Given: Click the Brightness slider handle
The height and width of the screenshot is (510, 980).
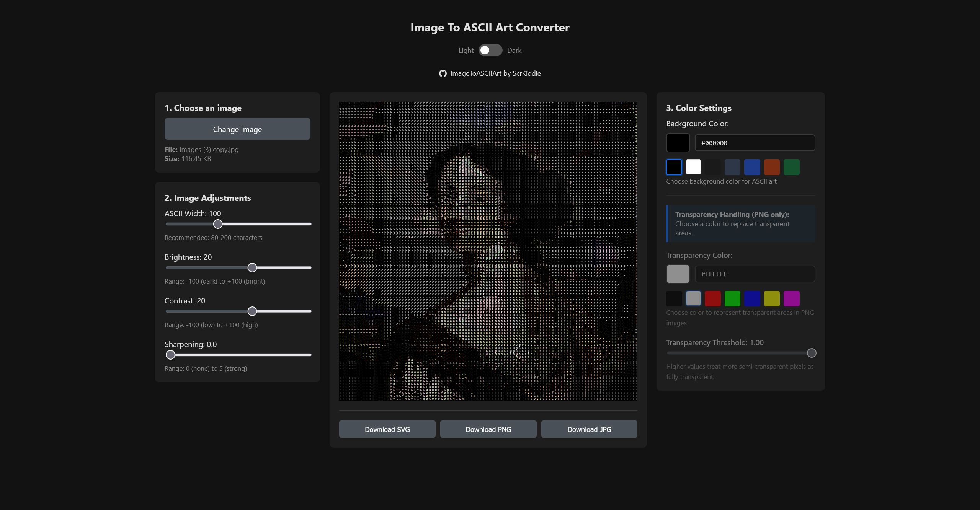Looking at the screenshot, I should tap(252, 267).
